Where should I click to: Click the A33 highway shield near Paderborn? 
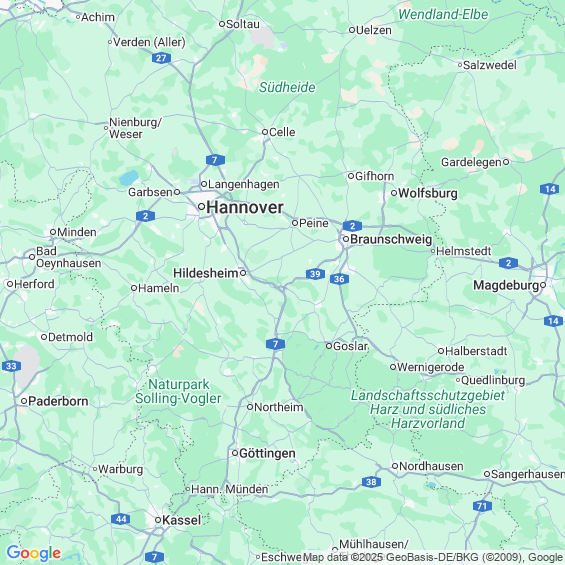(11, 366)
